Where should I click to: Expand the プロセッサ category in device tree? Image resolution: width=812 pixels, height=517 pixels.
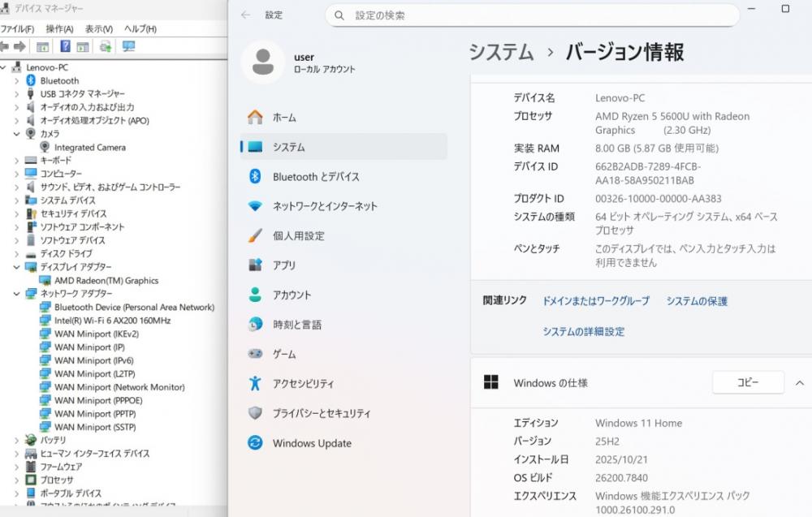(16, 480)
